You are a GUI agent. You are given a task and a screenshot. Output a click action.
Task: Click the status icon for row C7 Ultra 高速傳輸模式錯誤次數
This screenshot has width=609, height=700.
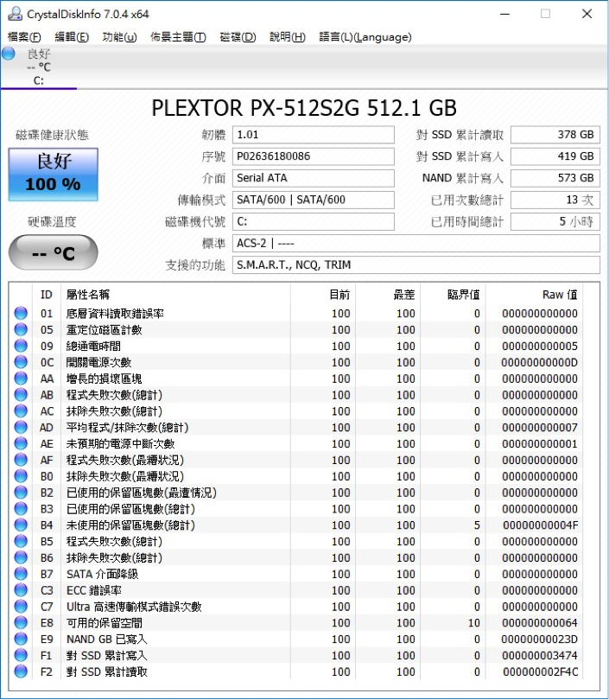click(x=21, y=607)
